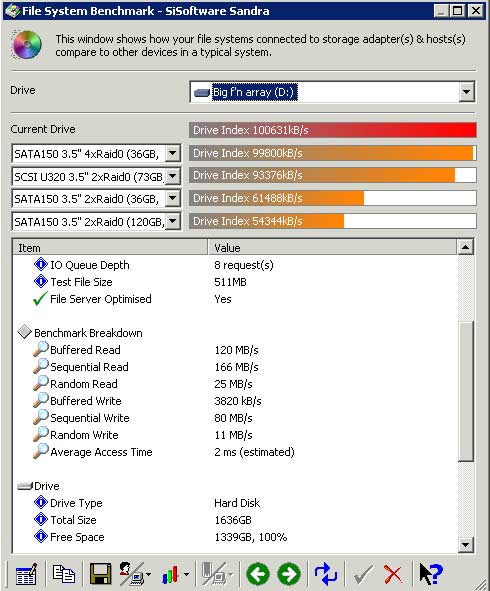Open the Drive selection dropdown
Screen dimensions: 490x591
tap(466, 92)
